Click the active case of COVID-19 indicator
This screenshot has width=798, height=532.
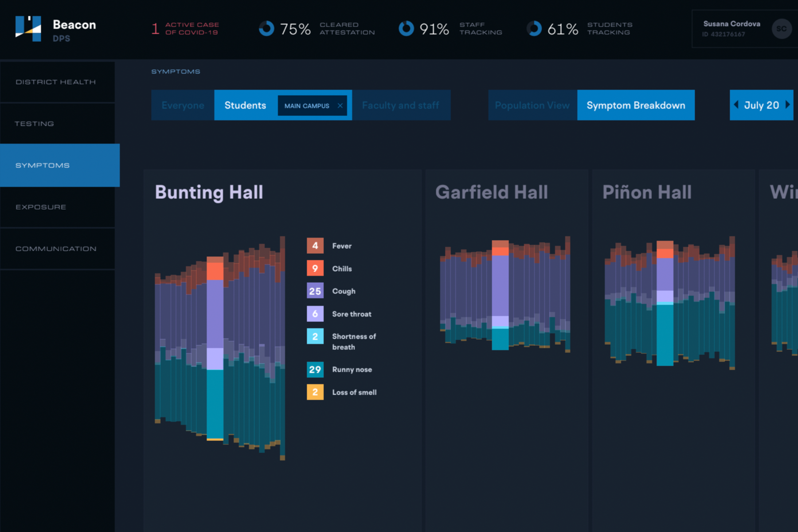(x=185, y=29)
